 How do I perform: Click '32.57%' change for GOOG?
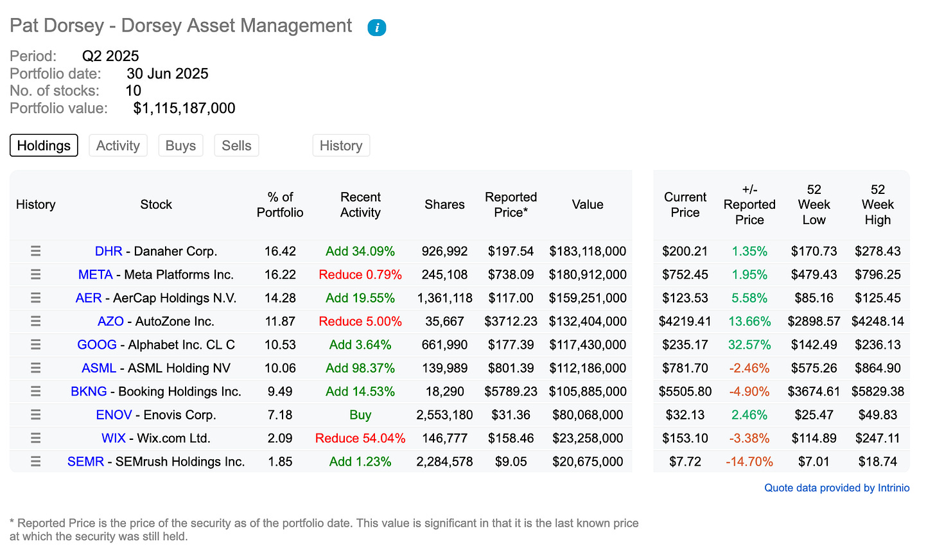click(749, 345)
